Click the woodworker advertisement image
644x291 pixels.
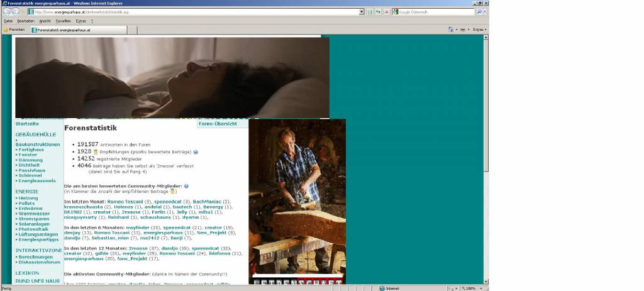click(x=297, y=202)
